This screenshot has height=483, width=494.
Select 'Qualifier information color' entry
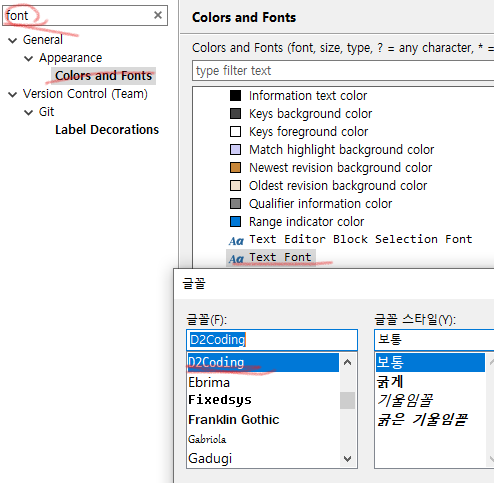(320, 204)
